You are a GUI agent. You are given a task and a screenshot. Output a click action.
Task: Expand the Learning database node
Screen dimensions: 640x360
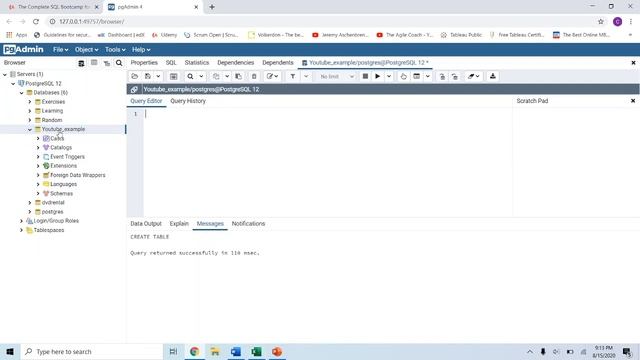[30, 111]
